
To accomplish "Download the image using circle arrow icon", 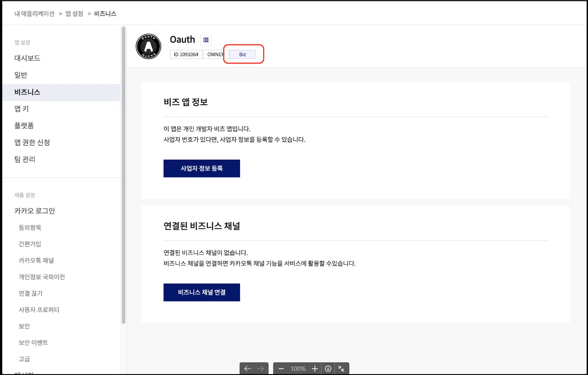I will (x=328, y=369).
